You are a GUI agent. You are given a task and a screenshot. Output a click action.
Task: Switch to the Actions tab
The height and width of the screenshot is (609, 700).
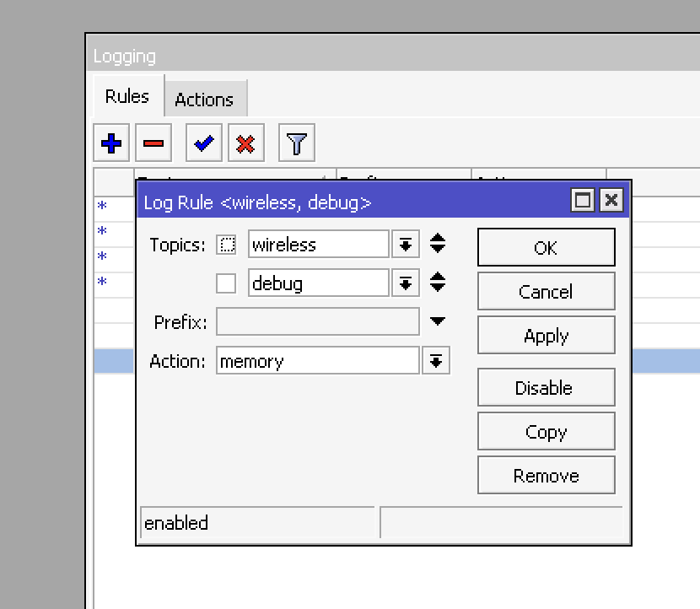[x=205, y=99]
